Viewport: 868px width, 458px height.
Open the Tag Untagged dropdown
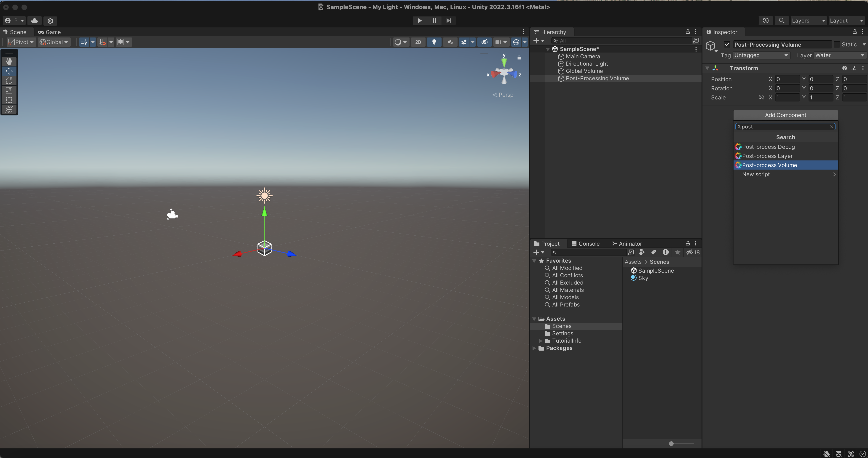(x=761, y=55)
